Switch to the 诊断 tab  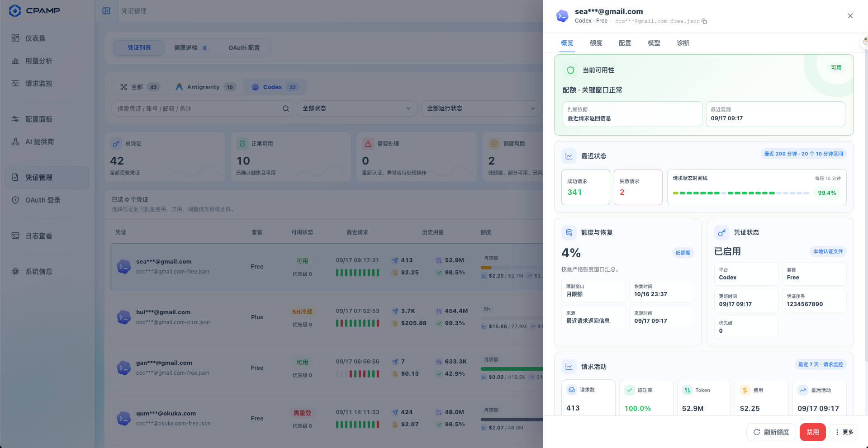click(x=683, y=43)
